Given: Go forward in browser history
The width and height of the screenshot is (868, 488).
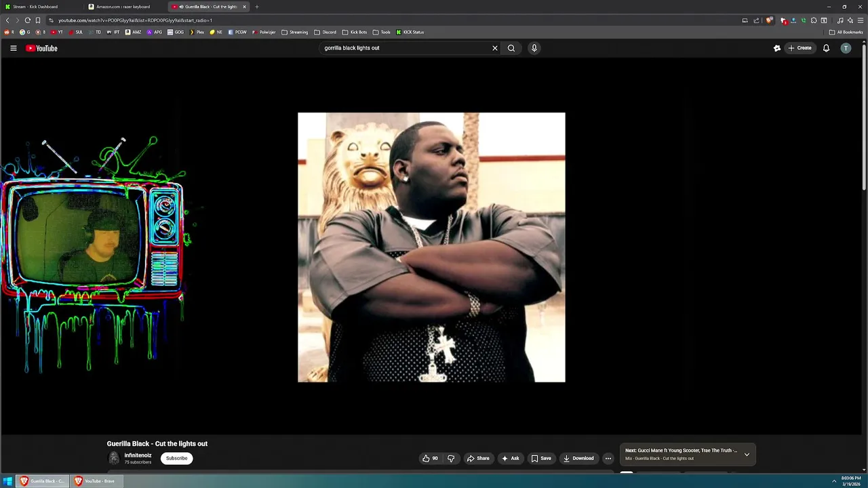Looking at the screenshot, I should 18,20.
